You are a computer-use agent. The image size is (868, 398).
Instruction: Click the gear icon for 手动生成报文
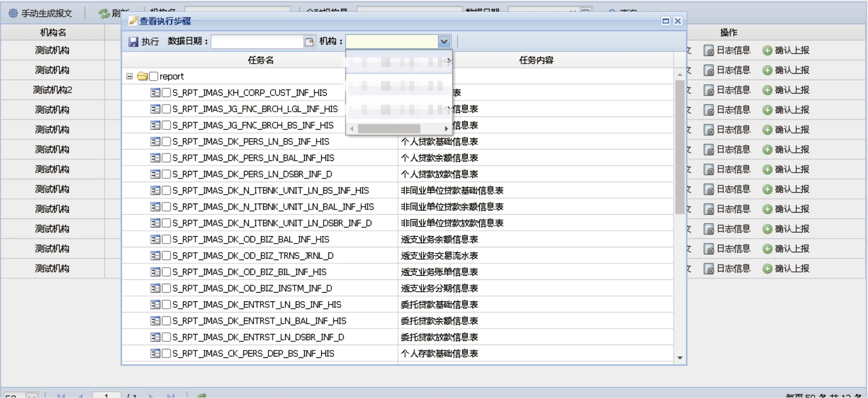[13, 14]
